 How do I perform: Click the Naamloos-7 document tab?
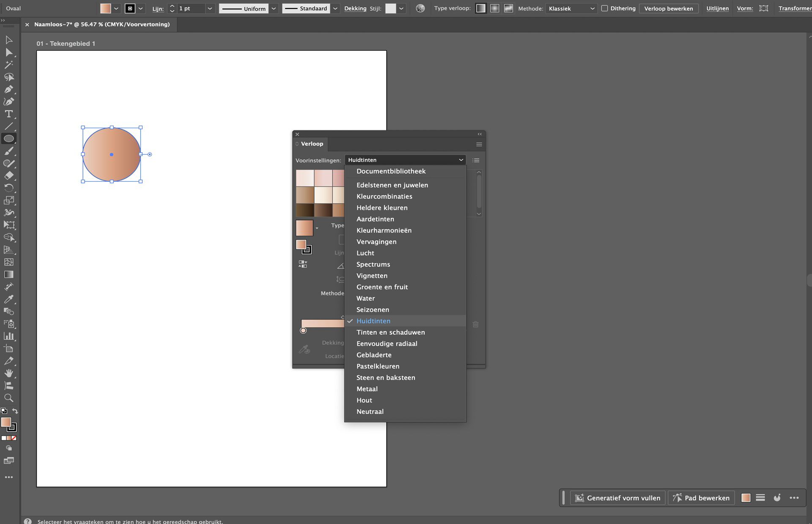[x=102, y=25]
